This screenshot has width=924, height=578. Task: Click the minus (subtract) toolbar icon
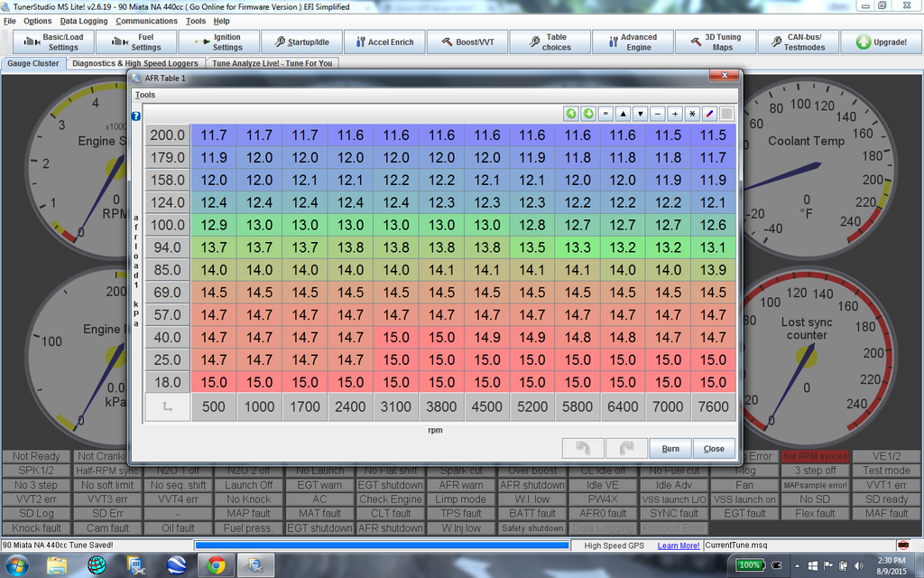(x=658, y=114)
